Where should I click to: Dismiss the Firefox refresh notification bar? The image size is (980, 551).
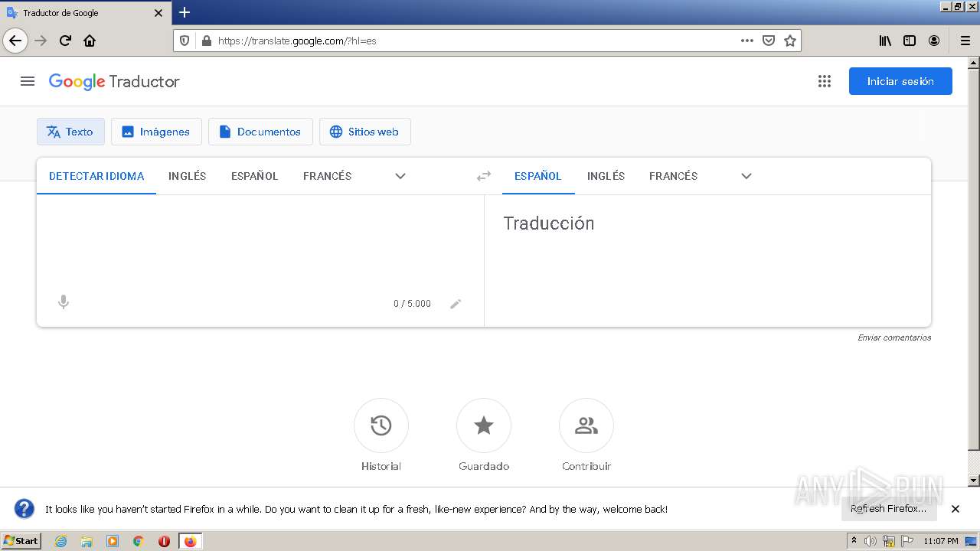pos(955,509)
